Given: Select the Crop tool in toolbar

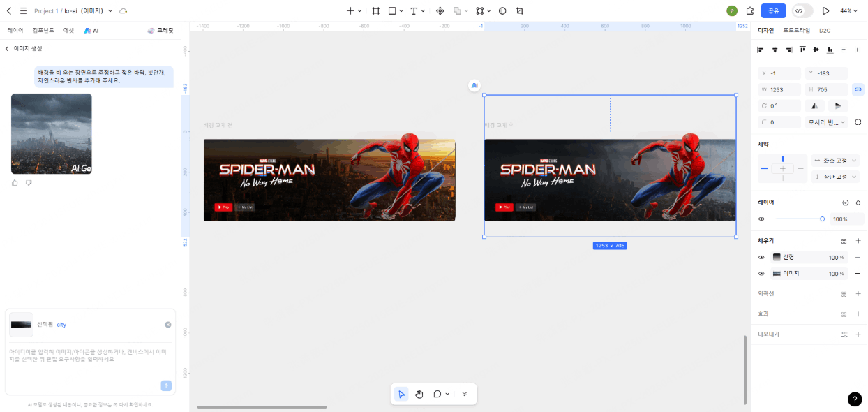Looking at the screenshot, I should 520,11.
